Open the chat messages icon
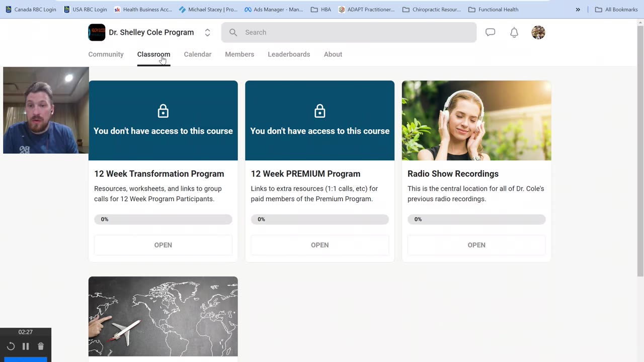 tap(490, 32)
